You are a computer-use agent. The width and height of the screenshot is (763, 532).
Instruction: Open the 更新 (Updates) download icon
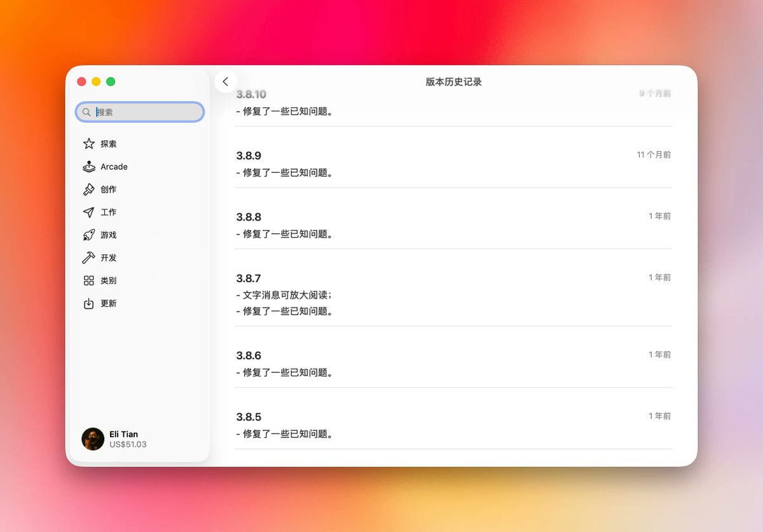[x=88, y=303]
